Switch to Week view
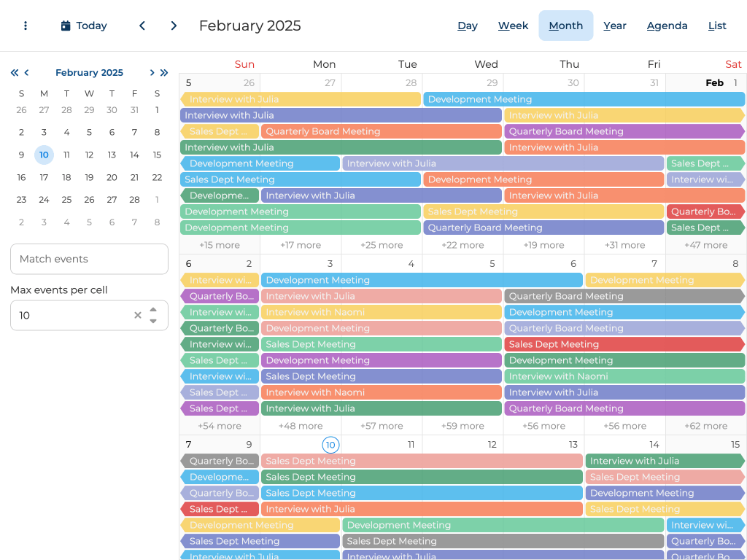Screen dimensions: 747x560 click(x=513, y=26)
